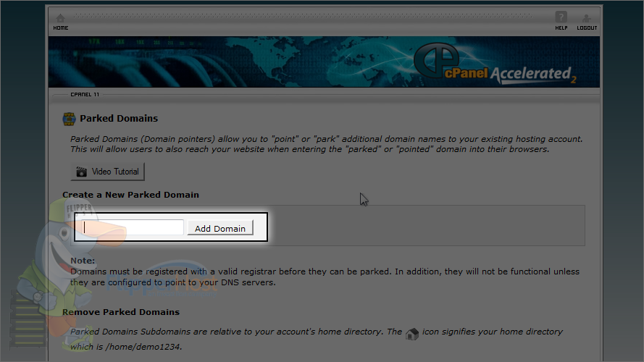The image size is (644, 362).
Task: Click the CPANEL 11 breadcrumb label
Action: pyautogui.click(x=85, y=94)
